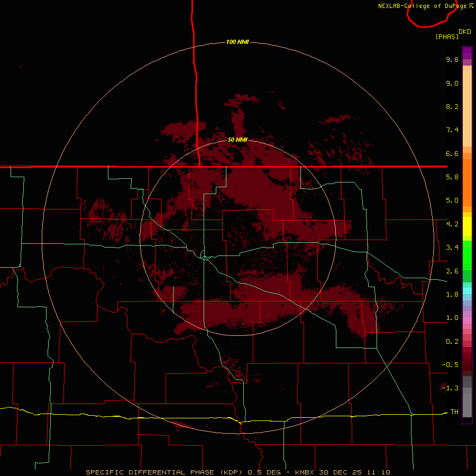Select the 9.8 scale value
The height and width of the screenshot is (476, 476).
[452, 59]
